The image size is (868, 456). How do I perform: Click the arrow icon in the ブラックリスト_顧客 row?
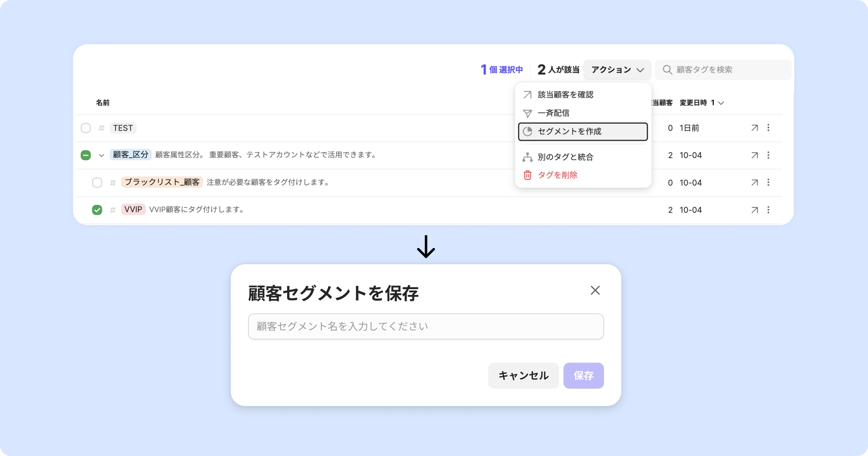(x=754, y=182)
